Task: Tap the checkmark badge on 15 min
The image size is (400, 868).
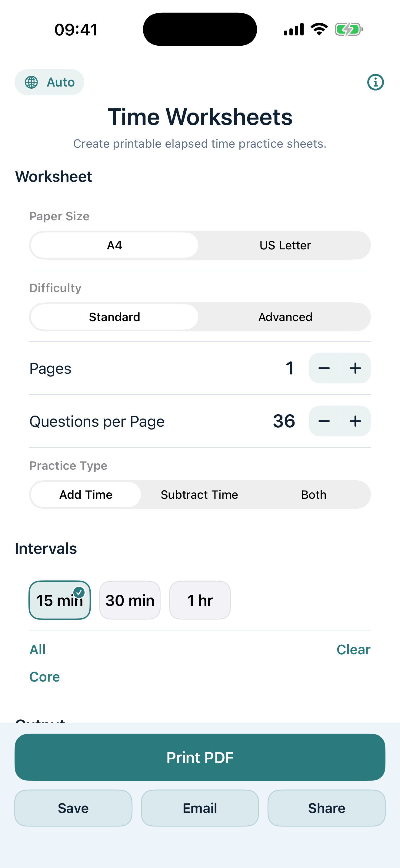Action: click(x=79, y=592)
